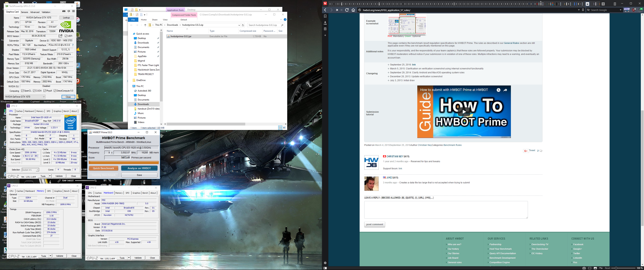Open GPU selection dropdown NVIDIA GeForce GTX 1070
The height and width of the screenshot is (270, 644).
25,97
